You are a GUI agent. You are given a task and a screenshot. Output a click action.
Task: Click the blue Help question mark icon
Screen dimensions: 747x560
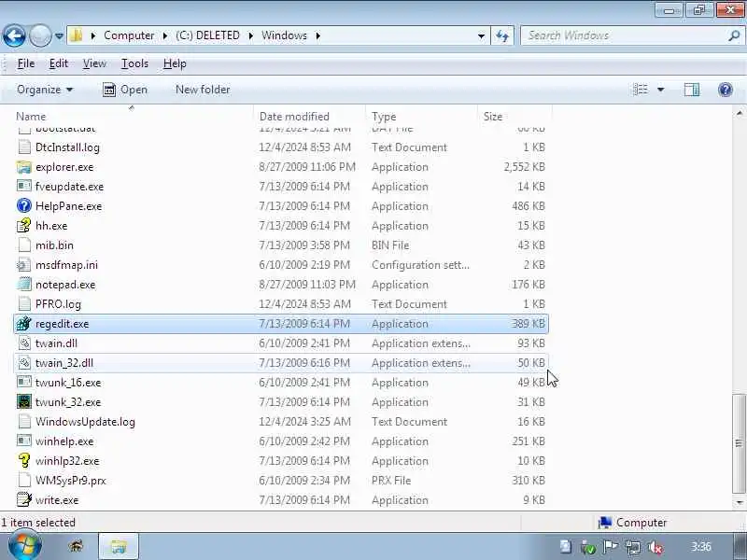tap(726, 90)
